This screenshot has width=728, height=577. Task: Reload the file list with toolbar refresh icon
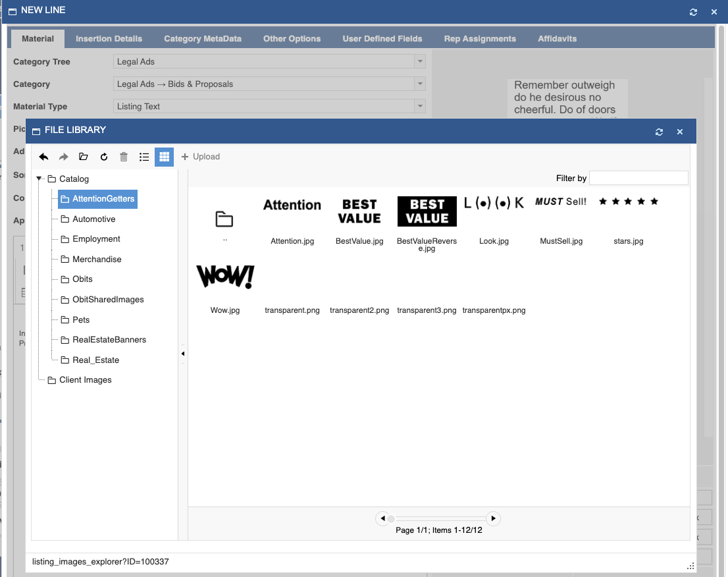[103, 157]
